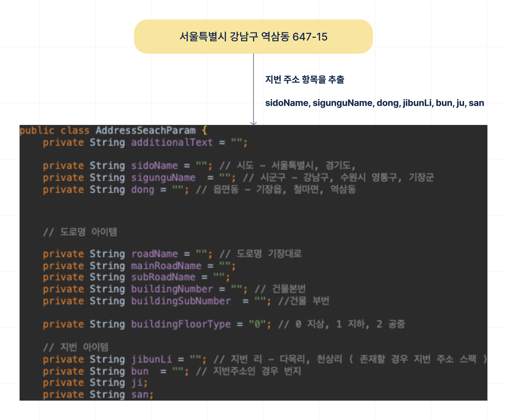Click the 'public class AddressSeachParam' code line
Viewport: 507px width, 420px height.
pos(113,131)
